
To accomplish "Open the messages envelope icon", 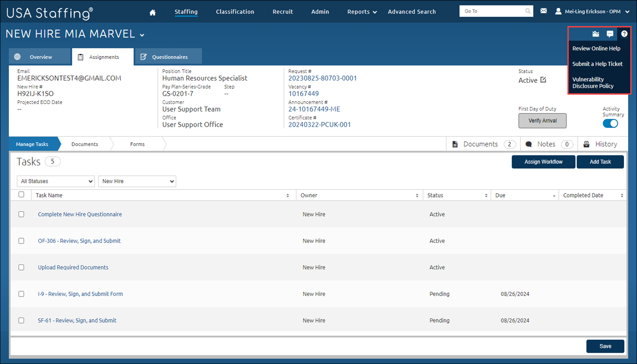I will [544, 11].
